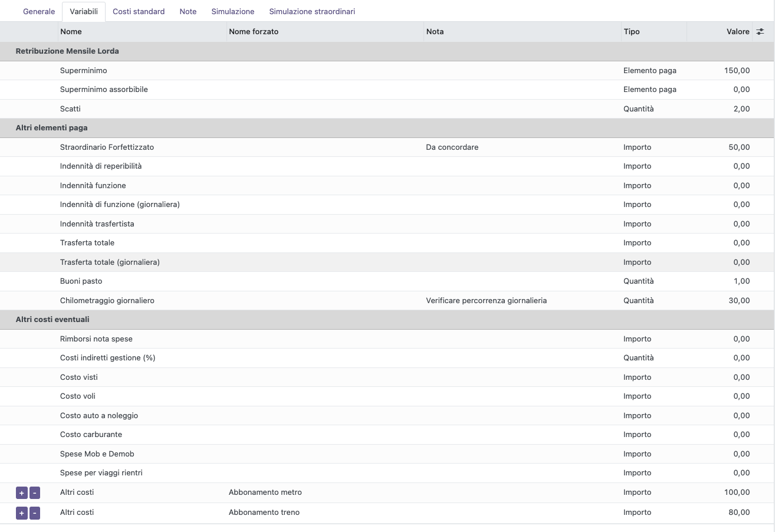Switch to the Generale tab
The width and height of the screenshot is (775, 532).
coord(39,12)
